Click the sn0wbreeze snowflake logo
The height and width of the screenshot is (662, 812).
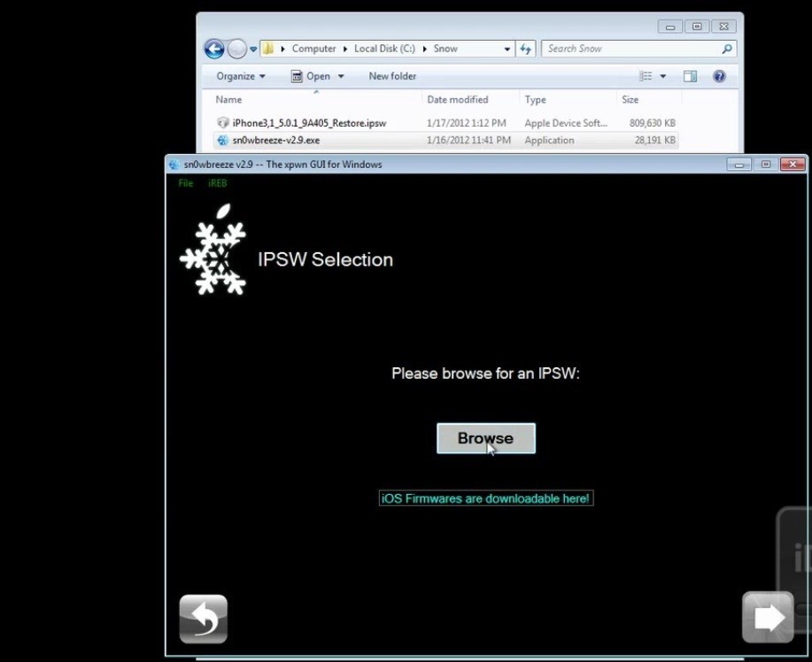click(213, 250)
